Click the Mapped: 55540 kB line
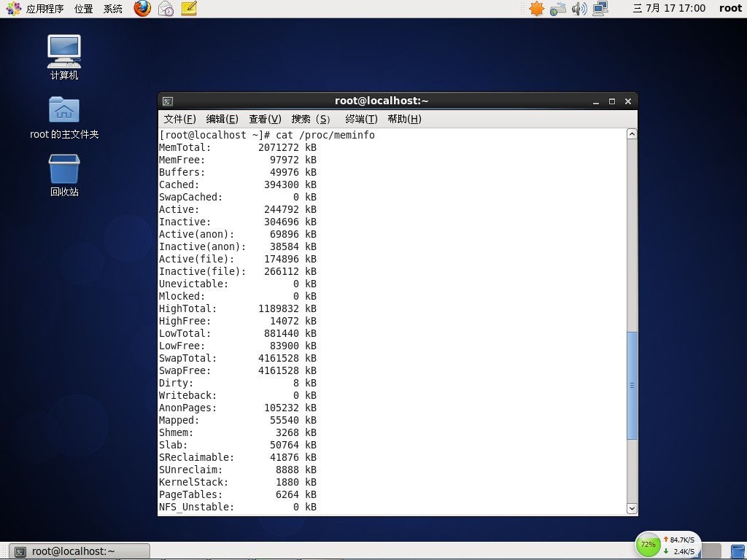The height and width of the screenshot is (560, 747). click(238, 420)
